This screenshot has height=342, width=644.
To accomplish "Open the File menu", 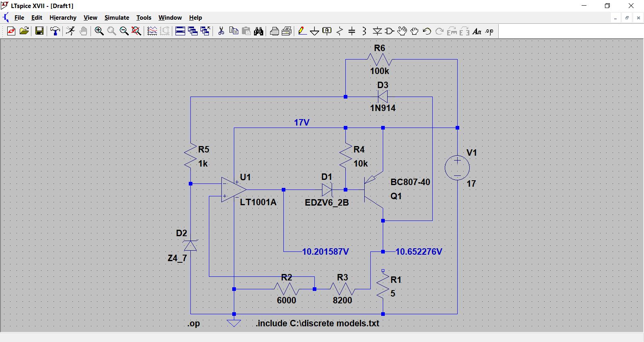I will (x=19, y=18).
